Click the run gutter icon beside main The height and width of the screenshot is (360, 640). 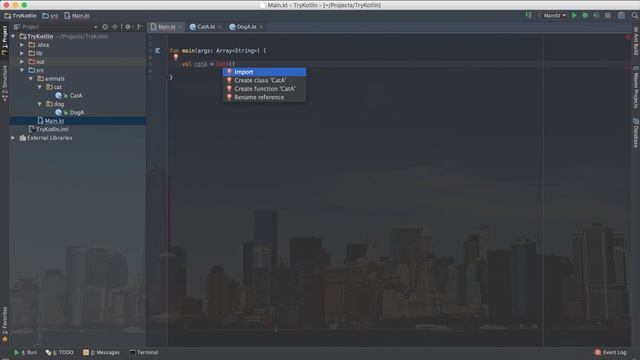tap(158, 51)
